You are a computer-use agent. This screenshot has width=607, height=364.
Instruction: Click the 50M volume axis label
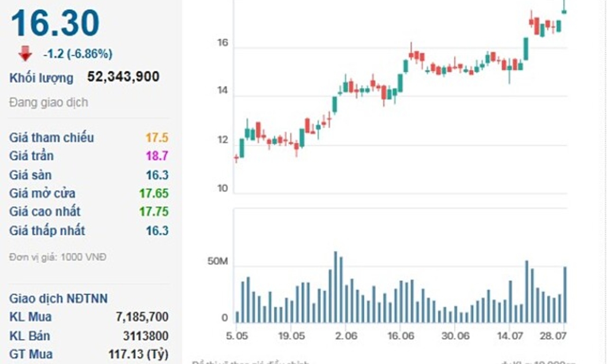(x=218, y=262)
